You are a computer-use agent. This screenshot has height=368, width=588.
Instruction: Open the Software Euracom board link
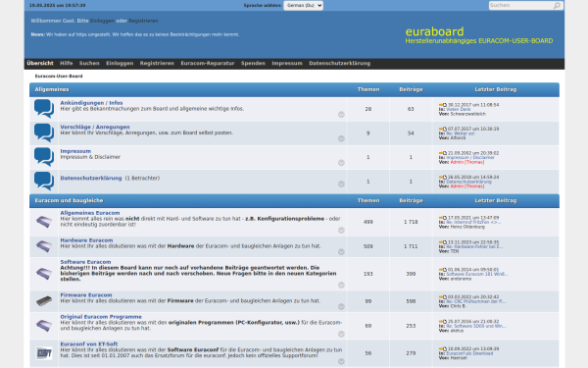(x=85, y=262)
